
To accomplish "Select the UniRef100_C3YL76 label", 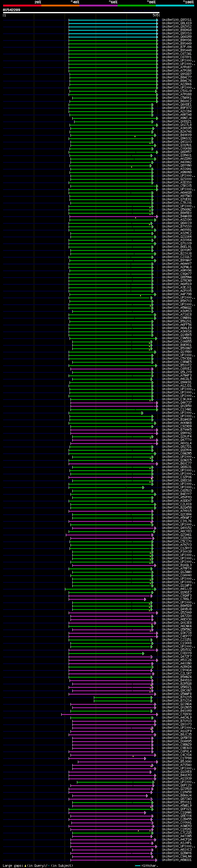I will click(x=176, y=521).
